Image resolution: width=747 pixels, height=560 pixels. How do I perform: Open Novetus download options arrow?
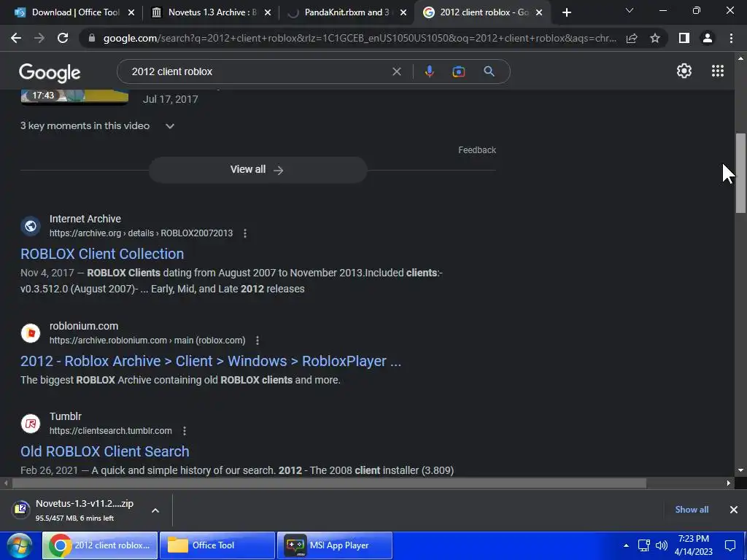pyautogui.click(x=155, y=510)
